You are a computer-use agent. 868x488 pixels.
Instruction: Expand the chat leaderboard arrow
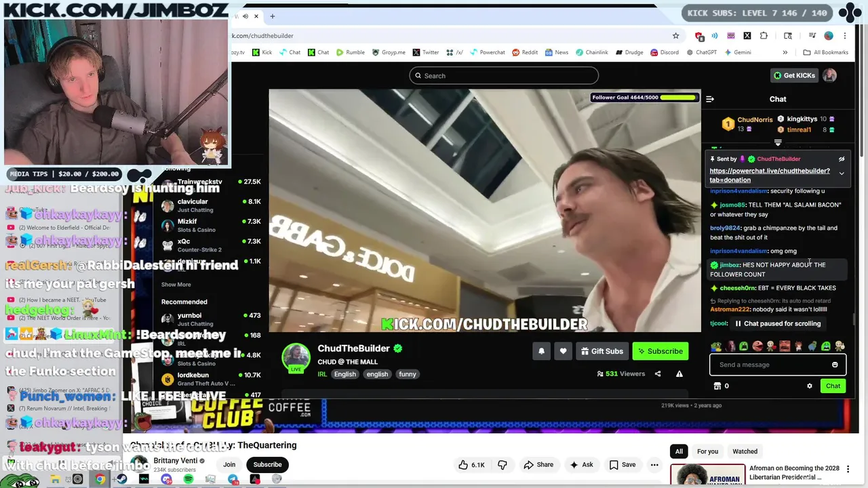coord(778,143)
